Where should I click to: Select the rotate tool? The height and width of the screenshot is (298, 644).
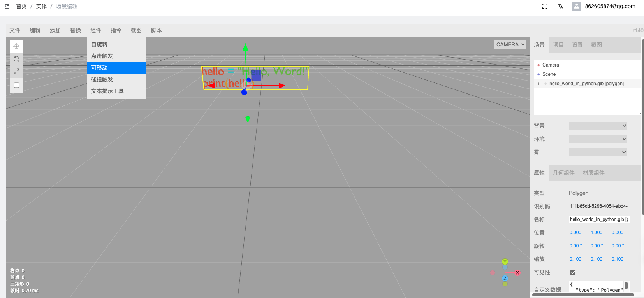coord(16,59)
